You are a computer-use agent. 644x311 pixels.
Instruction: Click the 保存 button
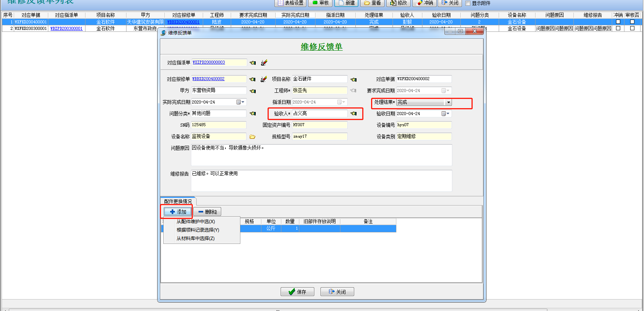(297, 292)
